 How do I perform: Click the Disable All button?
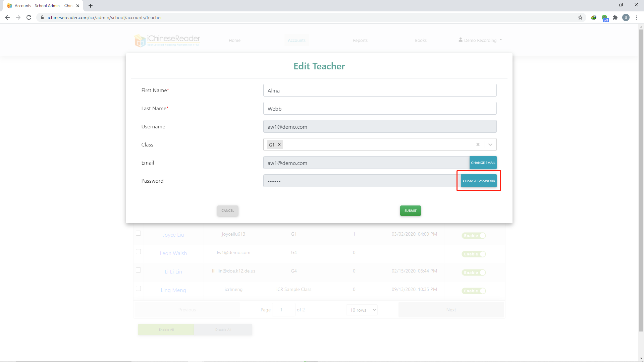point(223,329)
